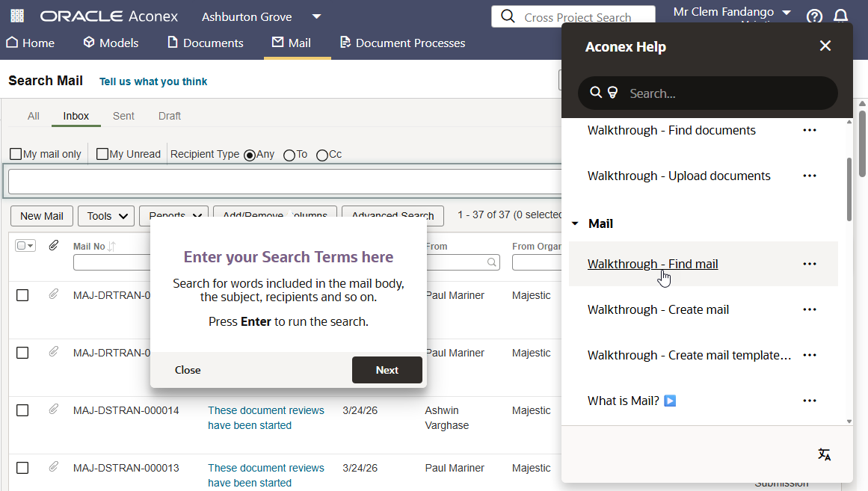Screen dimensions: 868x491
Task: Click the attachment column paperclip icon
Action: (x=54, y=245)
